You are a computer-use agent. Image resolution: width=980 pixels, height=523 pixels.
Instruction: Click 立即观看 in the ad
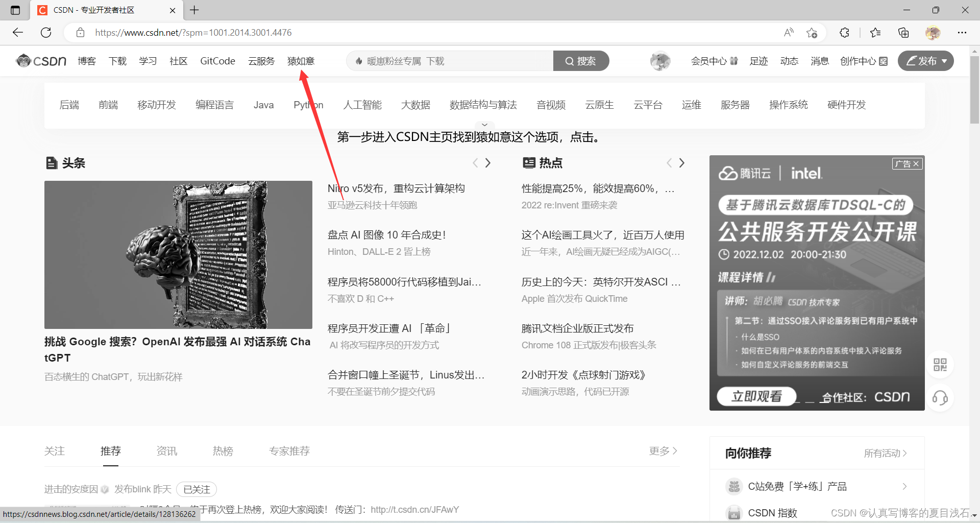[x=756, y=396]
